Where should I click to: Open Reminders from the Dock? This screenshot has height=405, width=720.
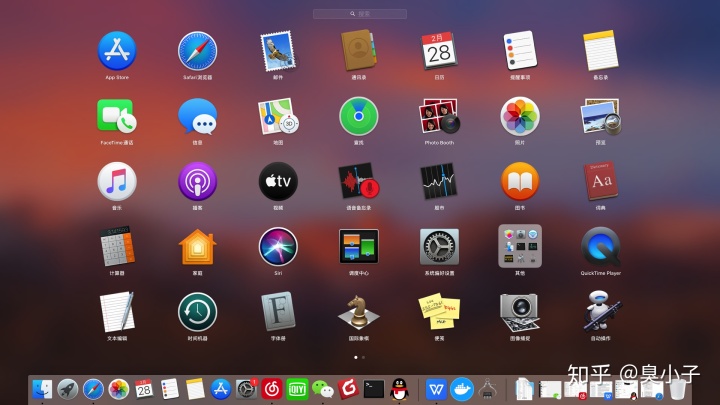click(169, 389)
